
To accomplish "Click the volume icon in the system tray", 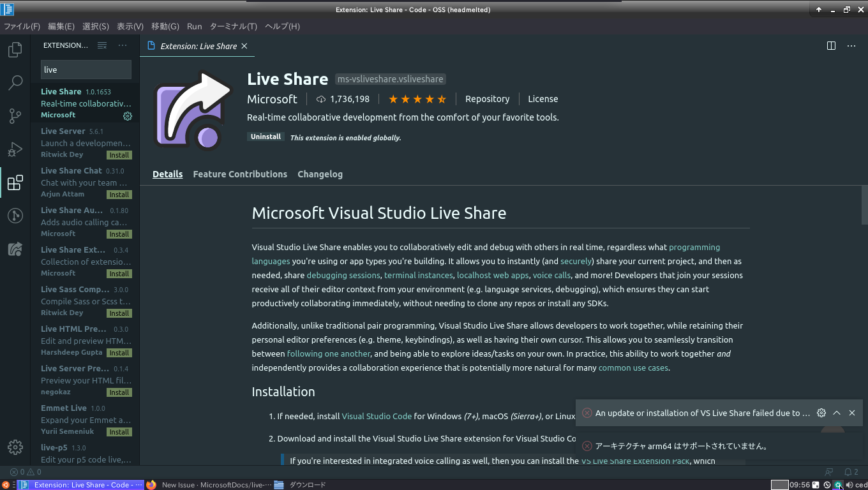I will click(849, 485).
